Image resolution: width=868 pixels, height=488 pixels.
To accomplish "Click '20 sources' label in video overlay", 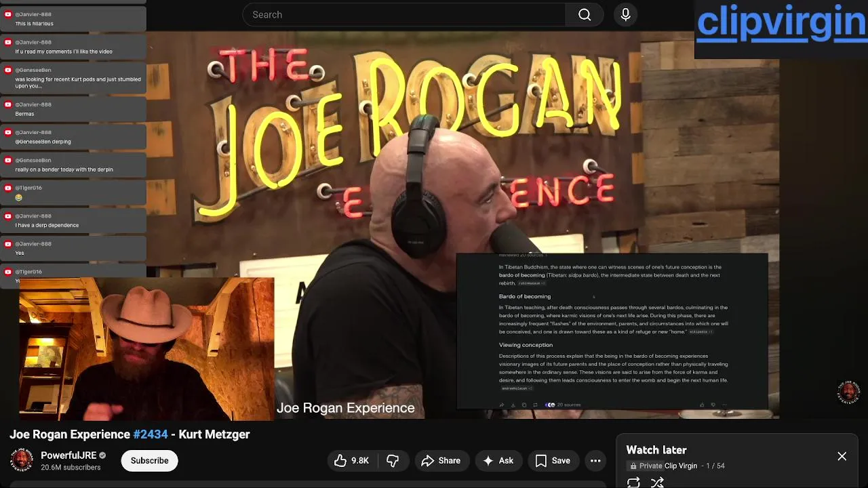I will click(568, 405).
